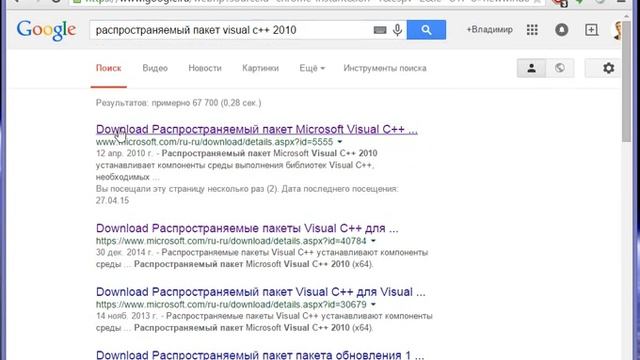The image size is (640, 360).
Task: Open first result Download Распространяемый пакет Microsoft Visual C++
Action: [x=257, y=129]
